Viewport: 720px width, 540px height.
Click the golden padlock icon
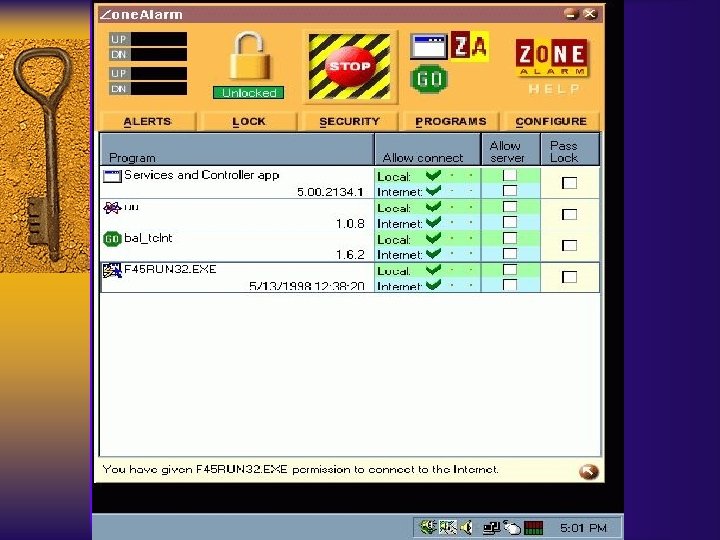(x=250, y=56)
